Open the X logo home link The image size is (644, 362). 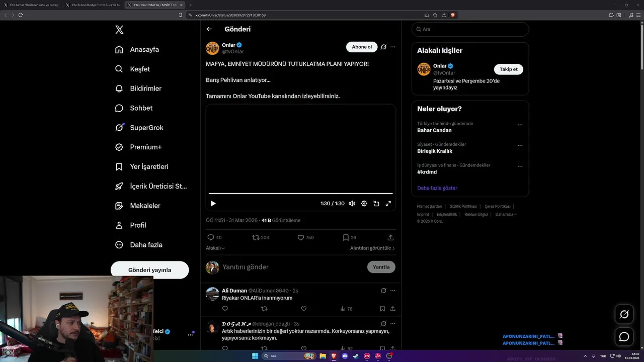coord(119,30)
